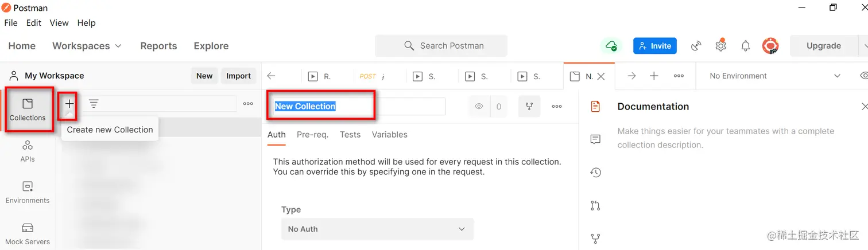Click the Invite button
868x250 pixels.
pos(655,46)
